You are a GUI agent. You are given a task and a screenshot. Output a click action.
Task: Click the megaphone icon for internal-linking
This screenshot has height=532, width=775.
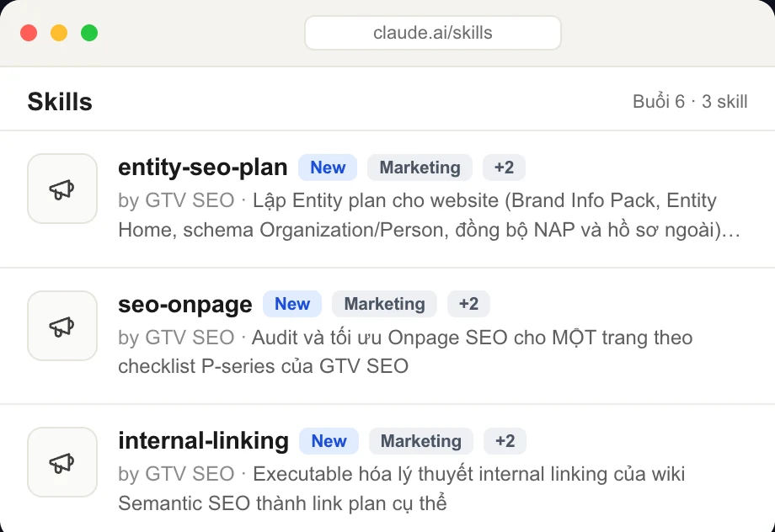pyautogui.click(x=62, y=462)
